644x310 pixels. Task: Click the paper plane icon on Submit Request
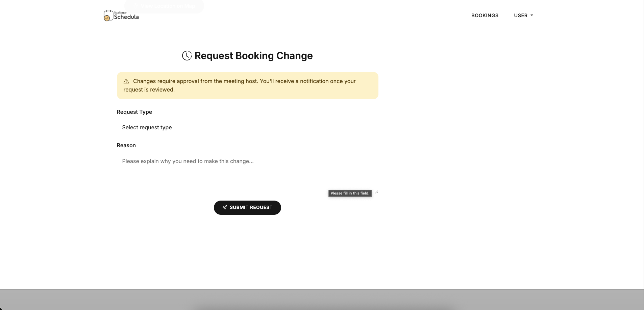224,207
